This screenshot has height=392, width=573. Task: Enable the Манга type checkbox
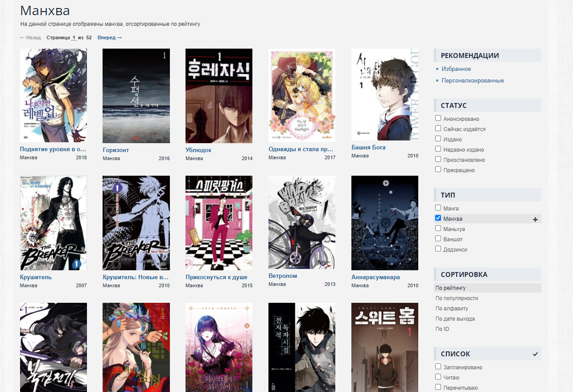tap(438, 208)
